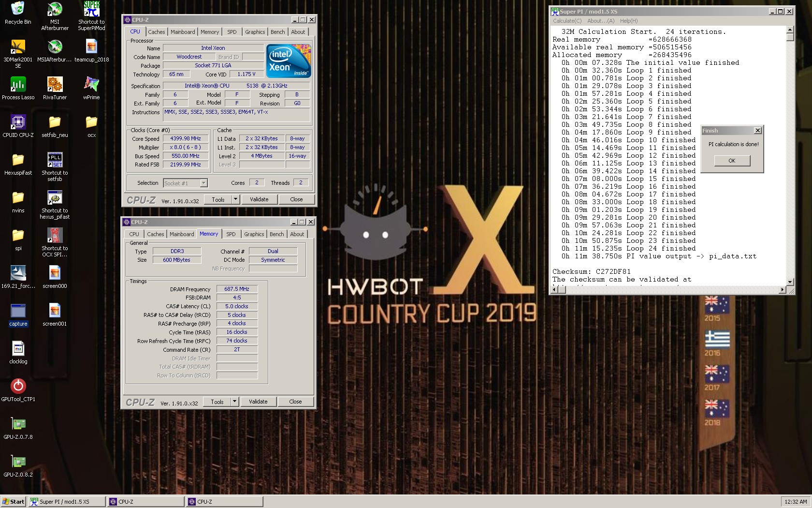Open the teamcup_2018 file icon
812x508 pixels.
click(x=91, y=50)
